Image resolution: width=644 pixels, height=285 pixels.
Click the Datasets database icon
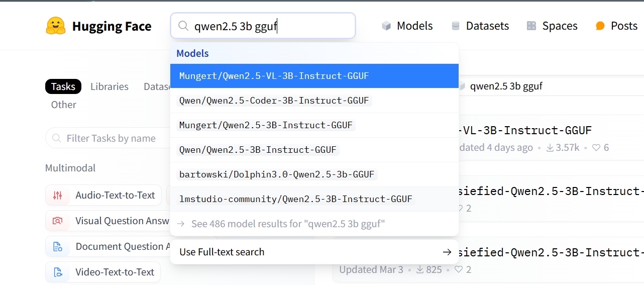[x=456, y=26]
